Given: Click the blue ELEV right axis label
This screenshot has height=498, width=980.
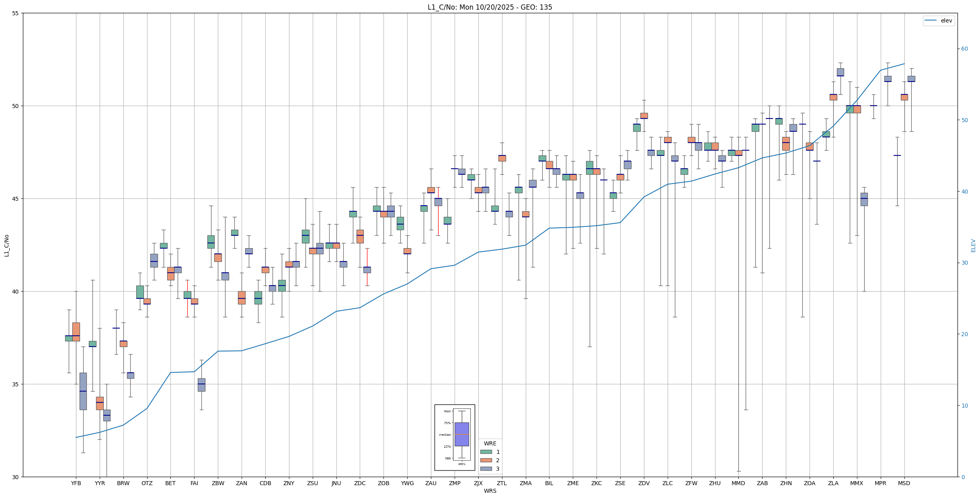Looking at the screenshot, I should click(x=973, y=245).
